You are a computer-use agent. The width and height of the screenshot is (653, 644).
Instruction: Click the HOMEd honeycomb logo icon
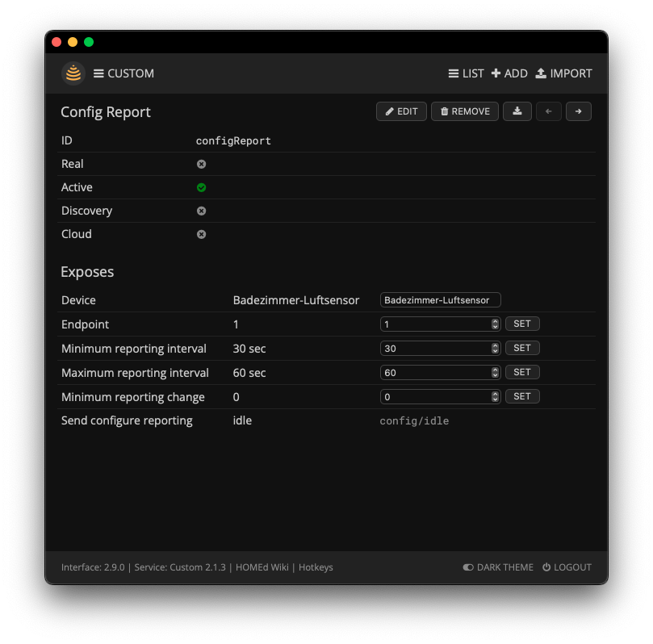[x=73, y=73]
